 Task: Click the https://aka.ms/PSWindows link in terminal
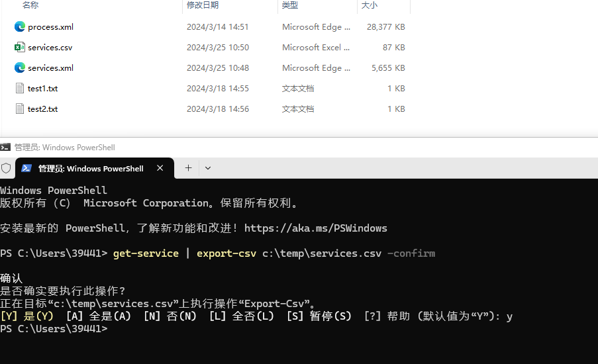coord(316,228)
